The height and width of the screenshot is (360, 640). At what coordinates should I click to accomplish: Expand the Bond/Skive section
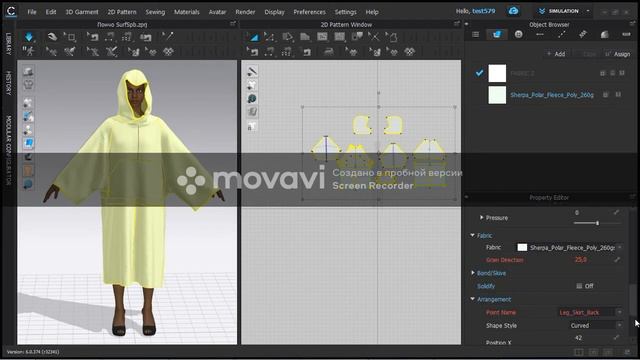[473, 273]
